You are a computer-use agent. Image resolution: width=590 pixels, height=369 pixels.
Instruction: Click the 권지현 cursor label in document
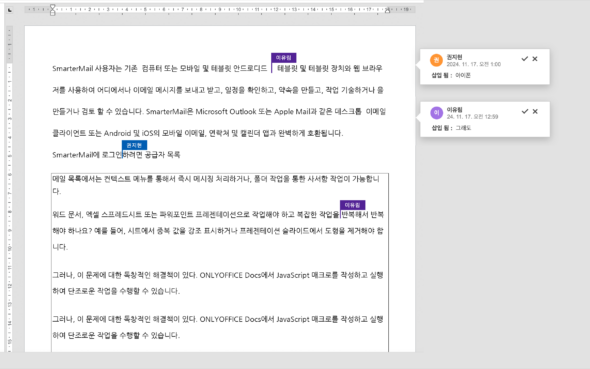point(134,145)
